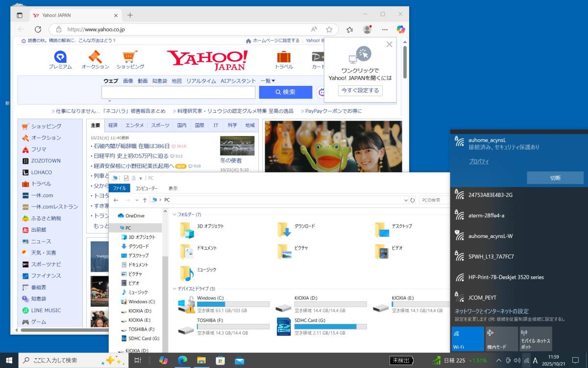Select TOSHIBA (F:) in navigation tree

(141, 329)
